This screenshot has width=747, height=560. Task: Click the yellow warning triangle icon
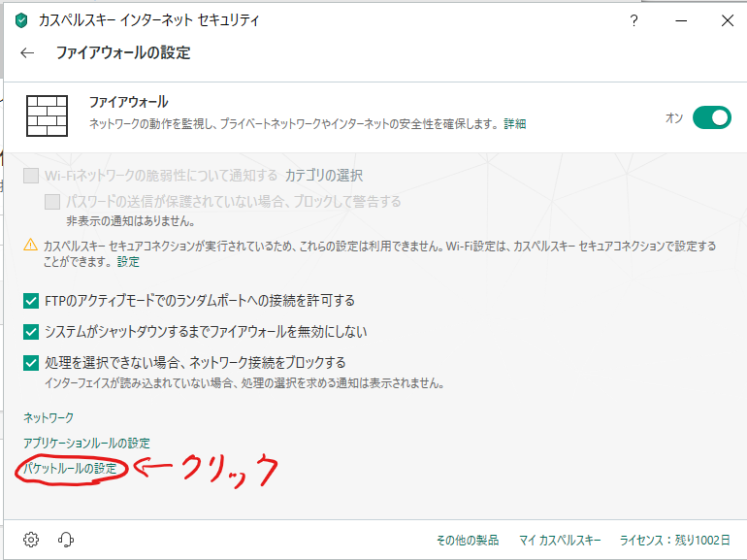(30, 245)
